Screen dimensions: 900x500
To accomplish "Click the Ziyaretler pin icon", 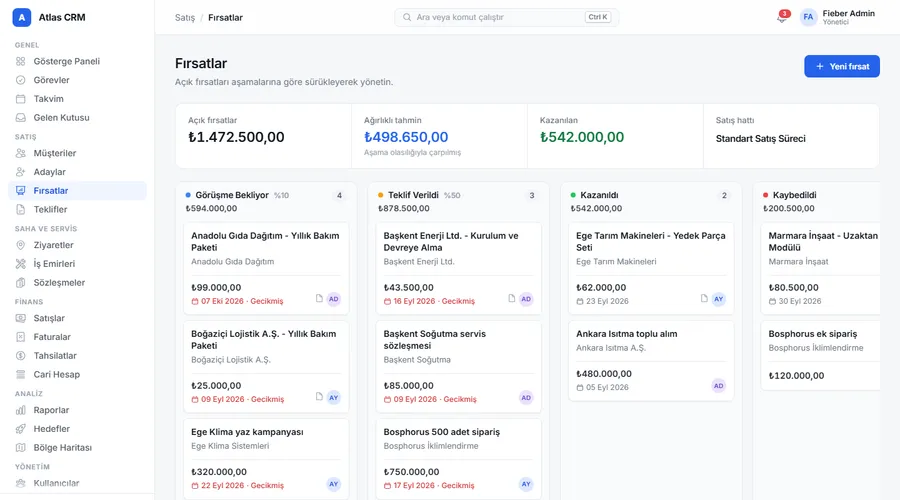I will 21,245.
